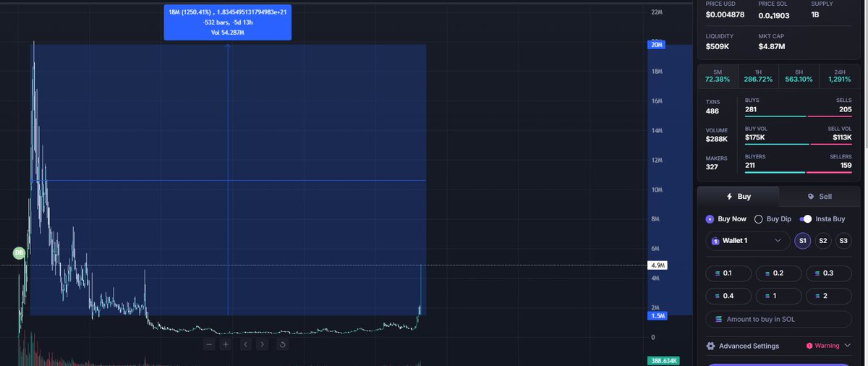Click the SUPPLY value 1B

tap(815, 15)
